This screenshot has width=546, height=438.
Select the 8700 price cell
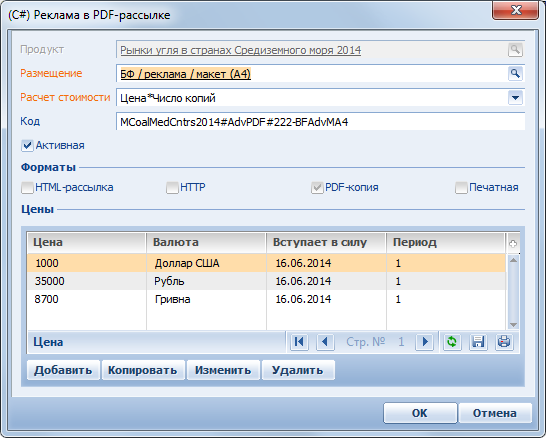tap(87, 299)
